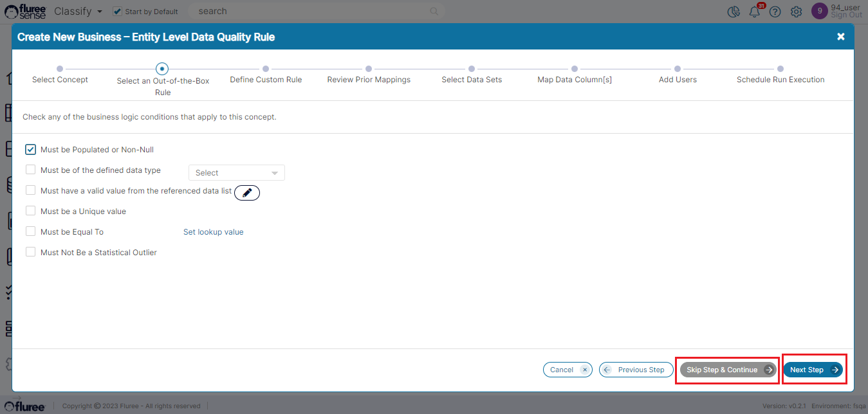Open the pie chart dashboard icon
Image resolution: width=868 pixels, height=414 pixels.
point(733,12)
